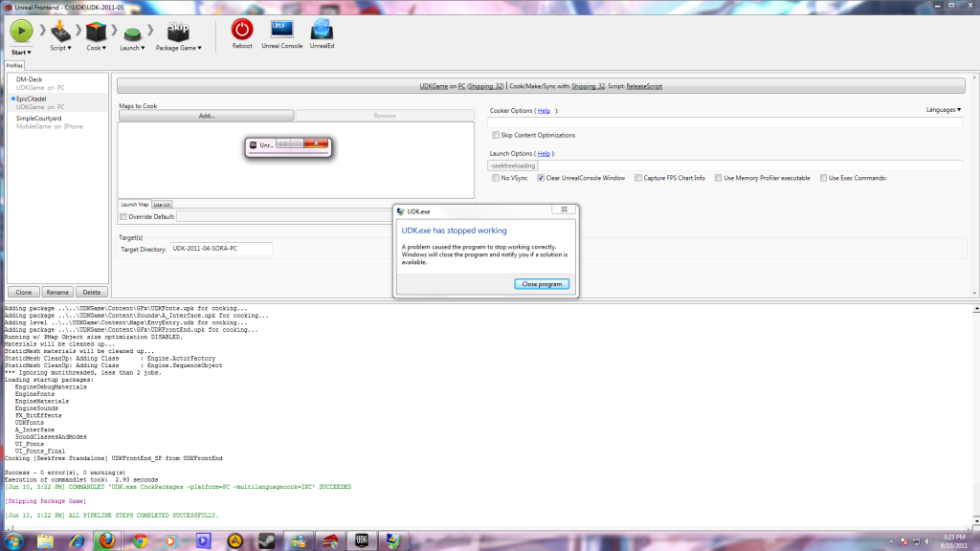Open Windows Media Player taskbar icon

click(171, 541)
